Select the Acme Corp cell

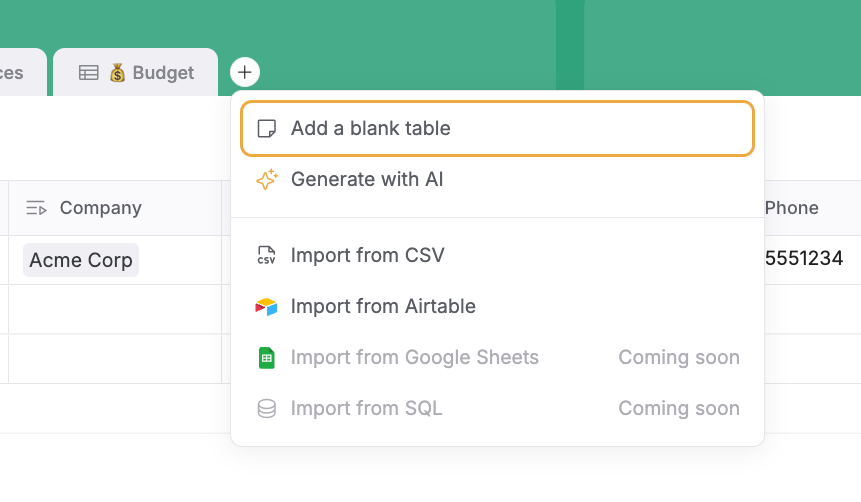[x=81, y=260]
